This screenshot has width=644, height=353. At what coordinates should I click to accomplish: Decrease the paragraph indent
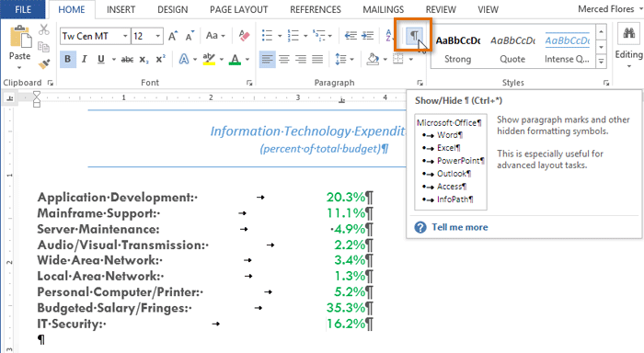(351, 36)
